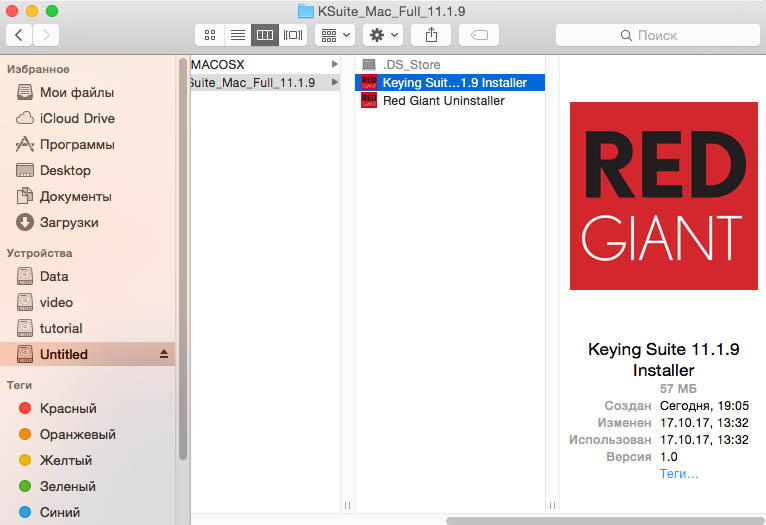
Task: Select the Untitled volume
Action: [x=88, y=354]
